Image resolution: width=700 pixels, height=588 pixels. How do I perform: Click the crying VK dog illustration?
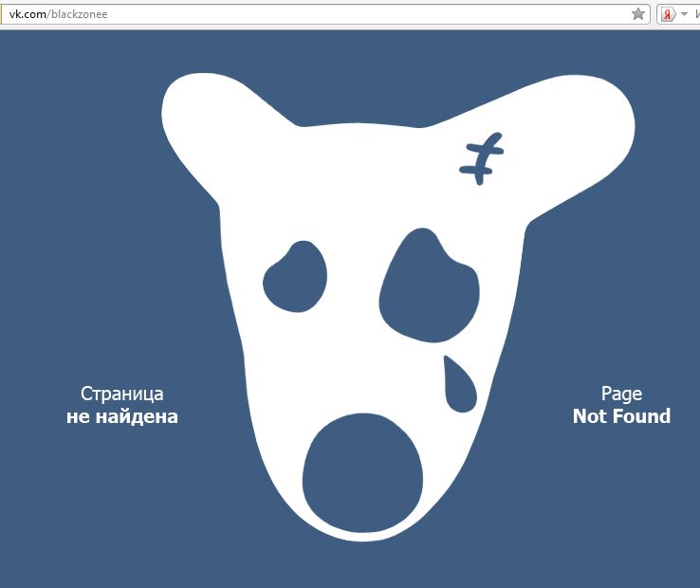[x=397, y=306]
